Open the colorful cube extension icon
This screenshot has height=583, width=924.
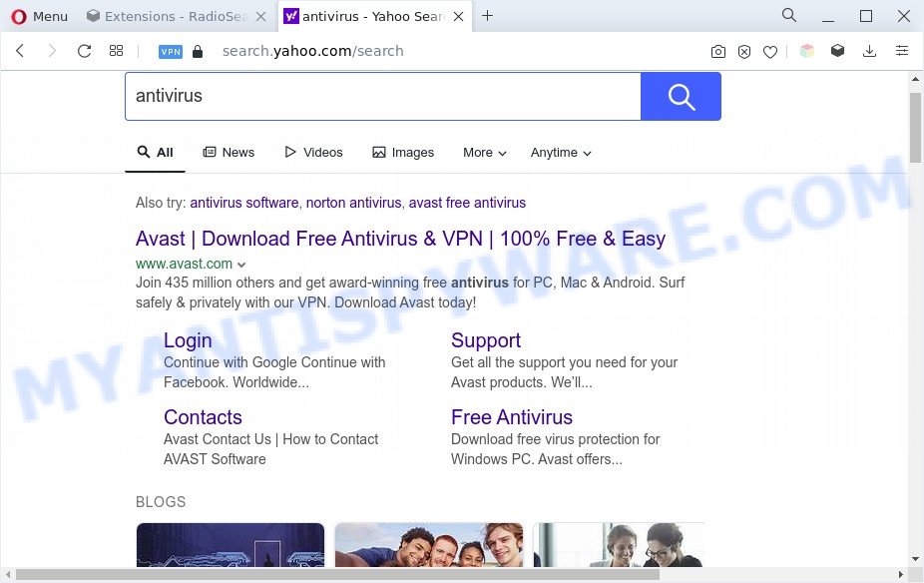806,51
